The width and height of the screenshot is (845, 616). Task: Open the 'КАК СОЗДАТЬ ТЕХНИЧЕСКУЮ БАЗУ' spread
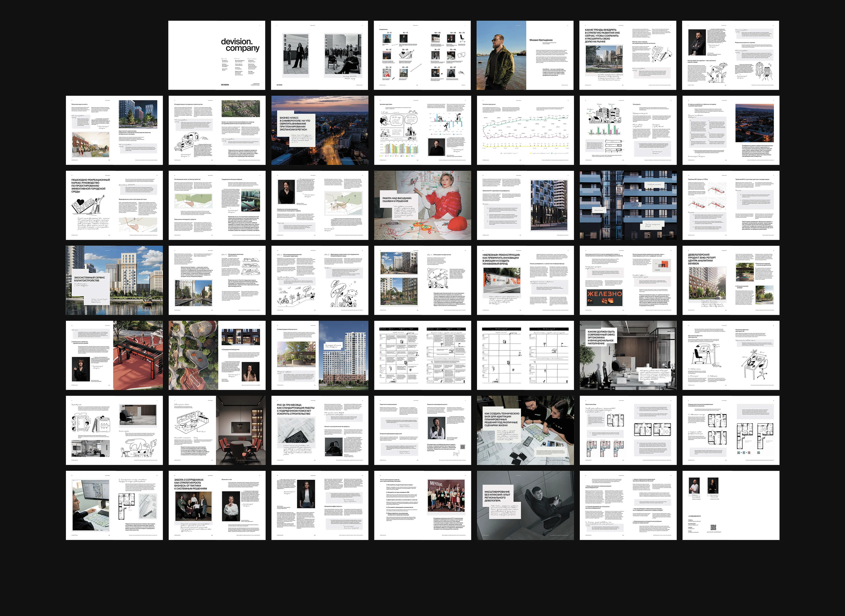tap(525, 430)
